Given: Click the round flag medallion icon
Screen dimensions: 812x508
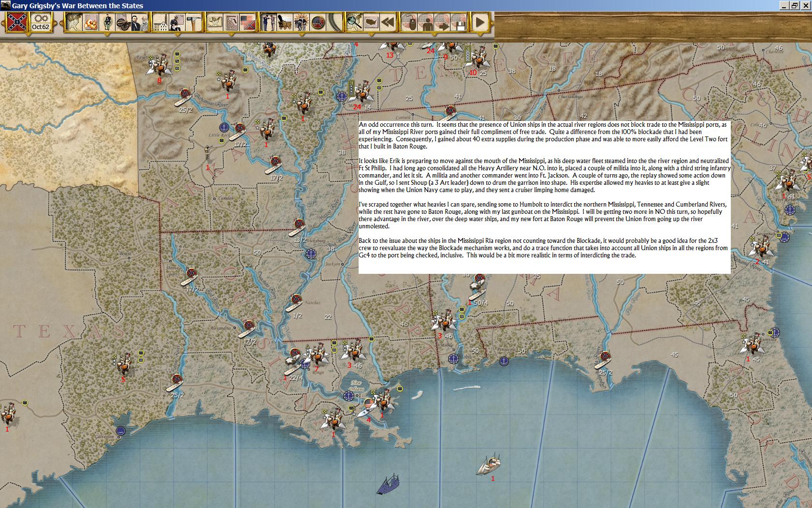Looking at the screenshot, I should [x=318, y=22].
